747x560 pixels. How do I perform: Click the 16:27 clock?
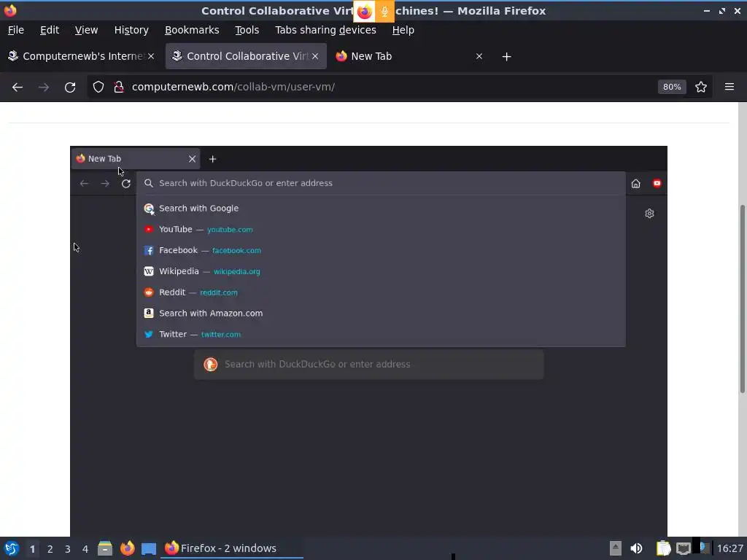point(729,548)
